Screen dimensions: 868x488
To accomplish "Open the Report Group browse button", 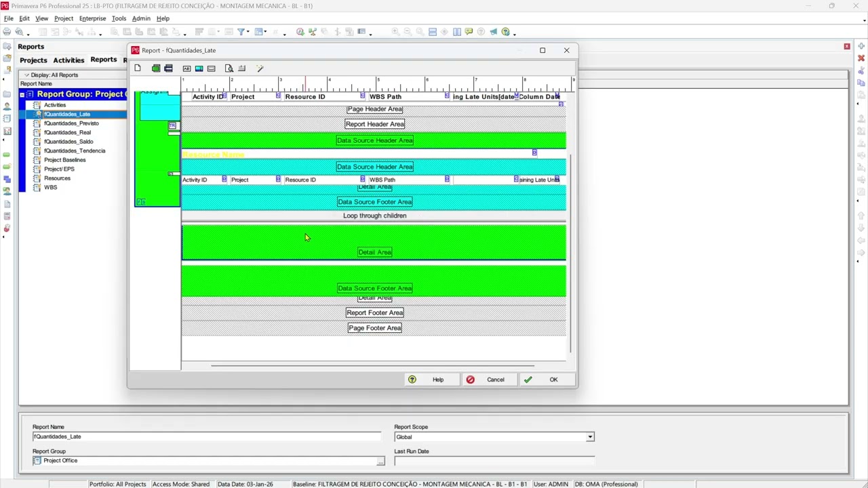I will pyautogui.click(x=380, y=461).
